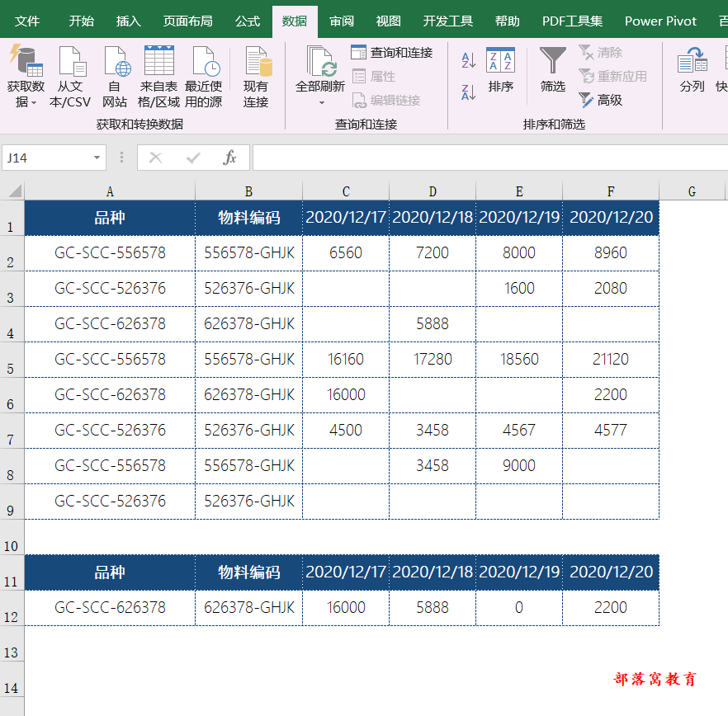Select row 5 header
This screenshot has width=728, height=716.
click(x=12, y=360)
